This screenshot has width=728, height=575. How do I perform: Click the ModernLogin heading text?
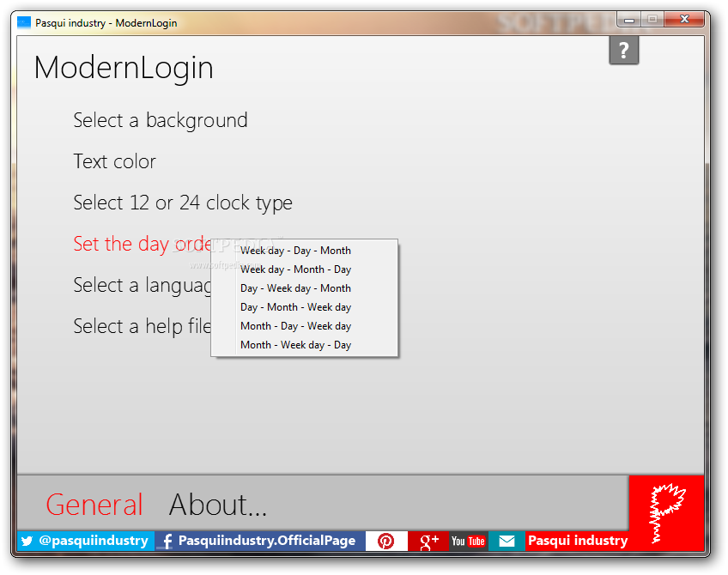pyautogui.click(x=124, y=68)
